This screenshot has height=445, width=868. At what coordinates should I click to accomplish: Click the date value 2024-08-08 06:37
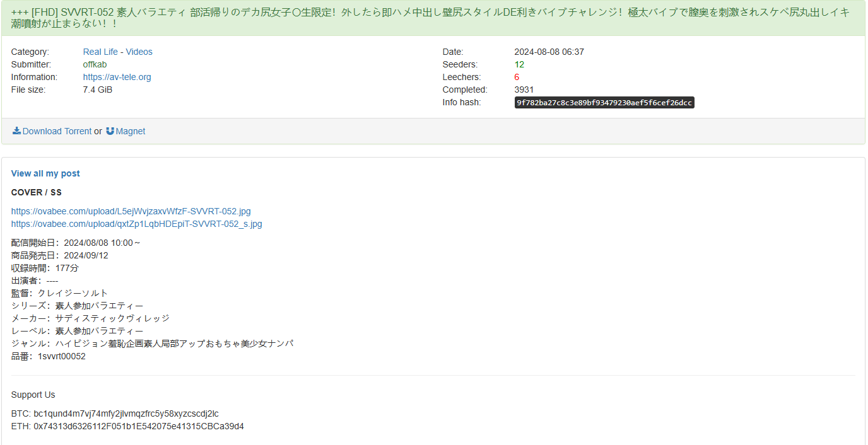click(549, 52)
